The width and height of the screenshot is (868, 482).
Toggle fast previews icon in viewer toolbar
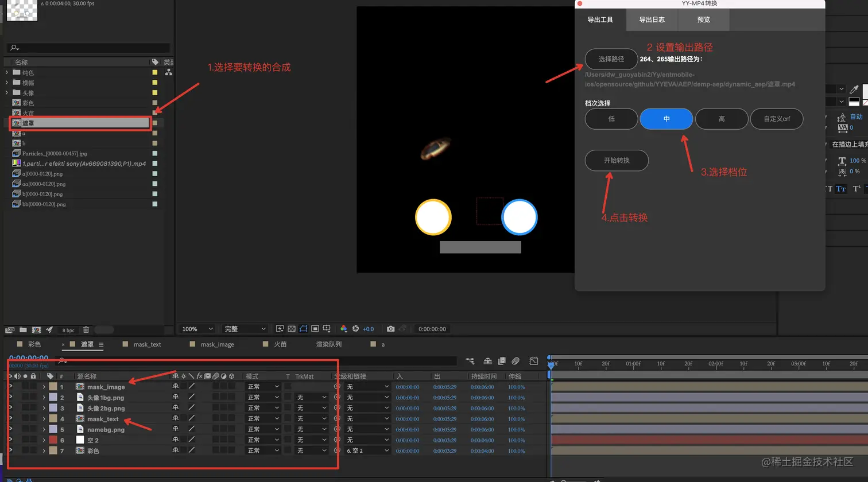(x=280, y=329)
